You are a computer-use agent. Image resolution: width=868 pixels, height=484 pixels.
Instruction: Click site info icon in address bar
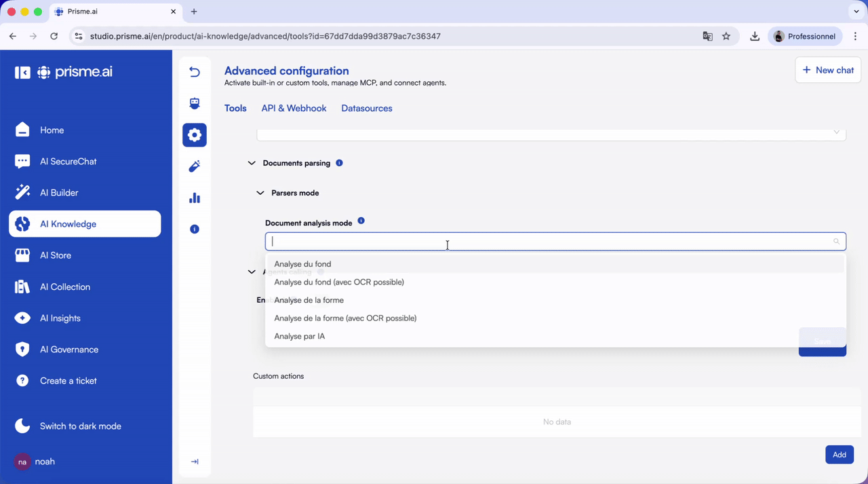(x=79, y=36)
